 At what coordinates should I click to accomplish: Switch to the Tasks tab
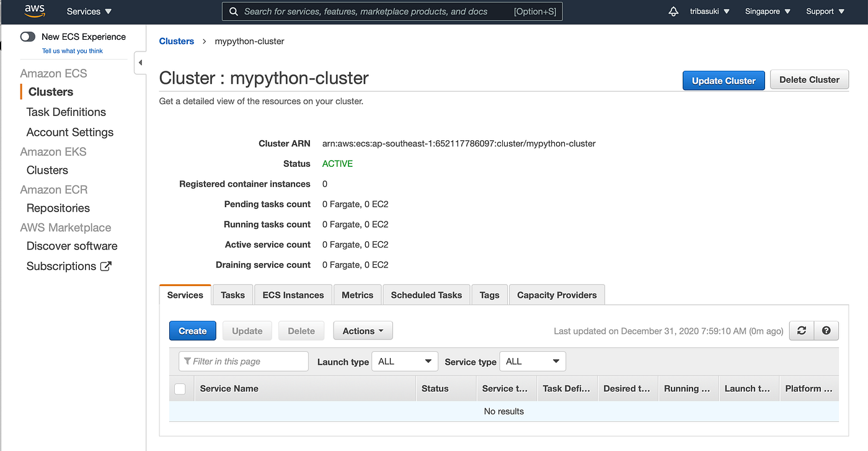(x=232, y=295)
